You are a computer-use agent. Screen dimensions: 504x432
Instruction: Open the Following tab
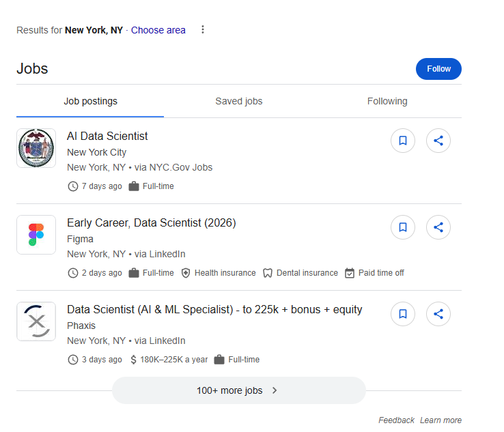387,101
